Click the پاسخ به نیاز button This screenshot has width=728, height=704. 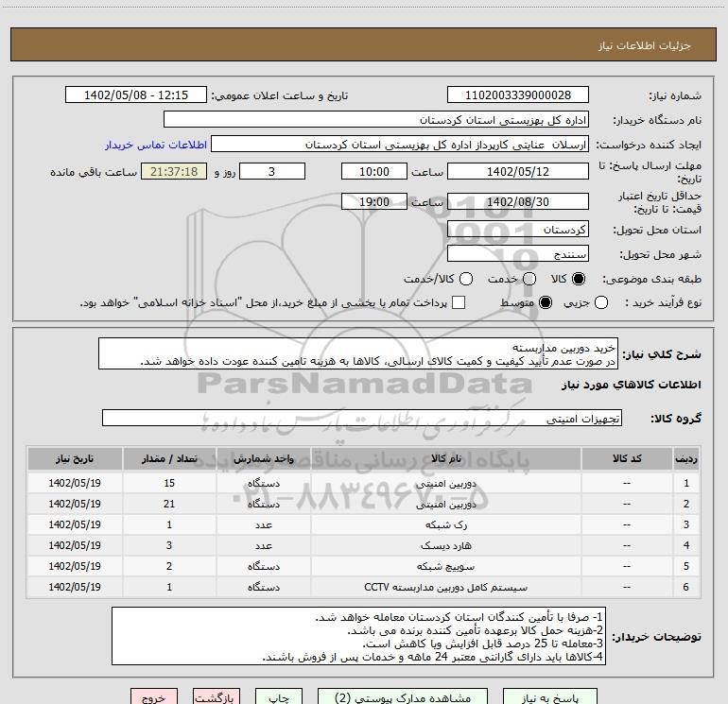(550, 696)
